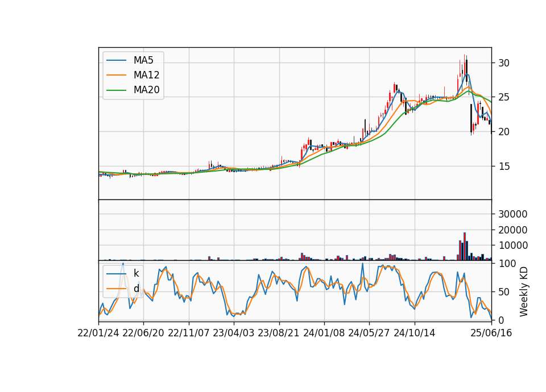The height and width of the screenshot is (392, 546).
Task: Click the k legend label in KD panel
Action: click(136, 274)
